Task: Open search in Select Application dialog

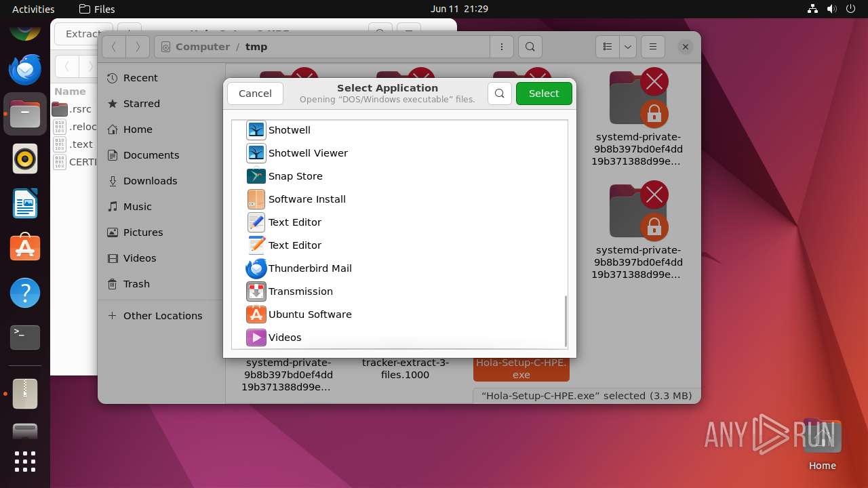Action: coord(500,94)
